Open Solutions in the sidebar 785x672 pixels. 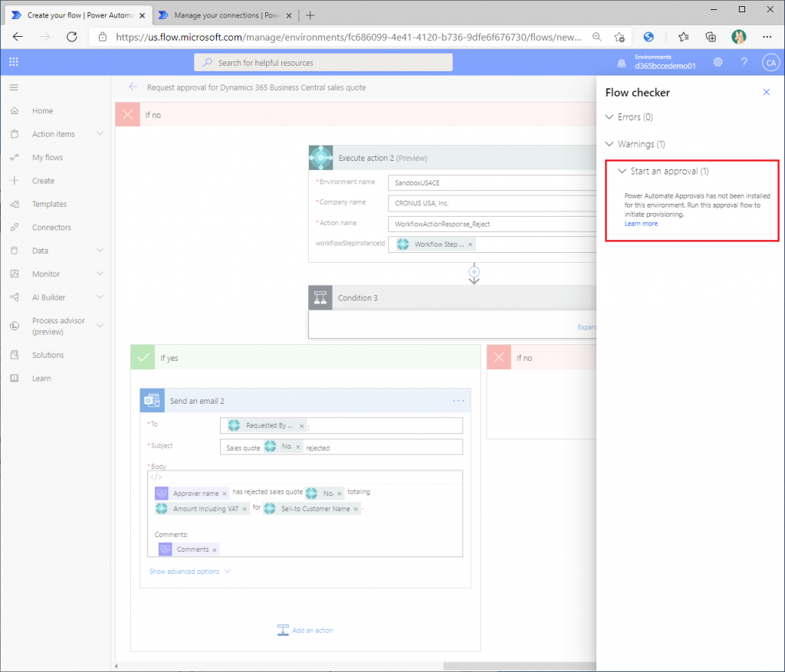(48, 355)
